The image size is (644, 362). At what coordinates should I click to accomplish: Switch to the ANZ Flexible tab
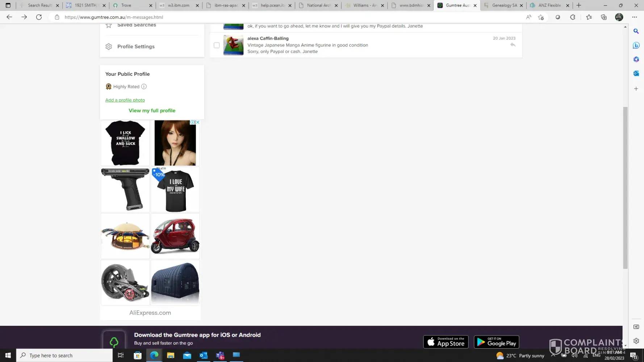tap(550, 5)
